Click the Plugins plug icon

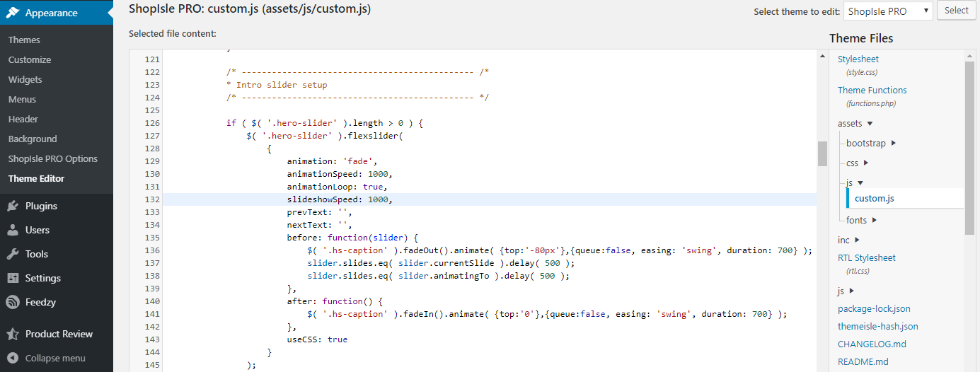tap(13, 206)
